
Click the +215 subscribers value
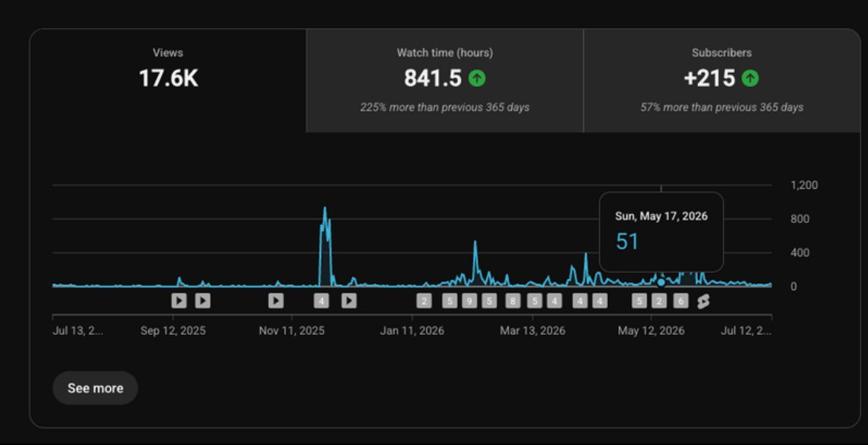pyautogui.click(x=709, y=78)
